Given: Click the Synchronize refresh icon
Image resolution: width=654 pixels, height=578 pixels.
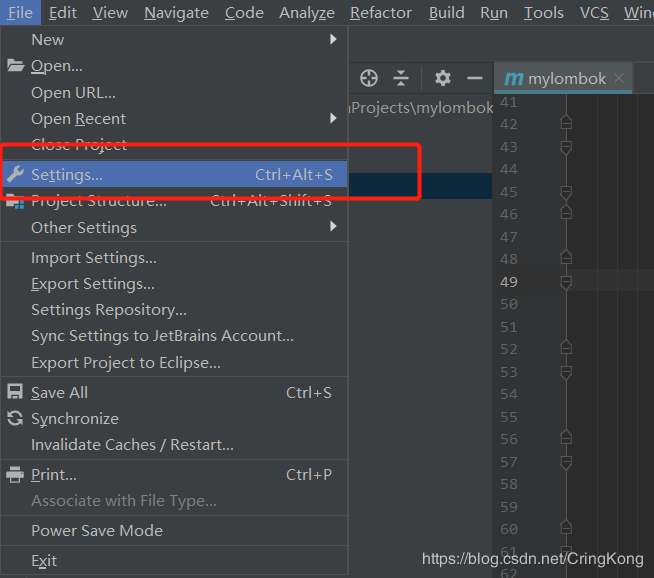Looking at the screenshot, I should [15, 418].
